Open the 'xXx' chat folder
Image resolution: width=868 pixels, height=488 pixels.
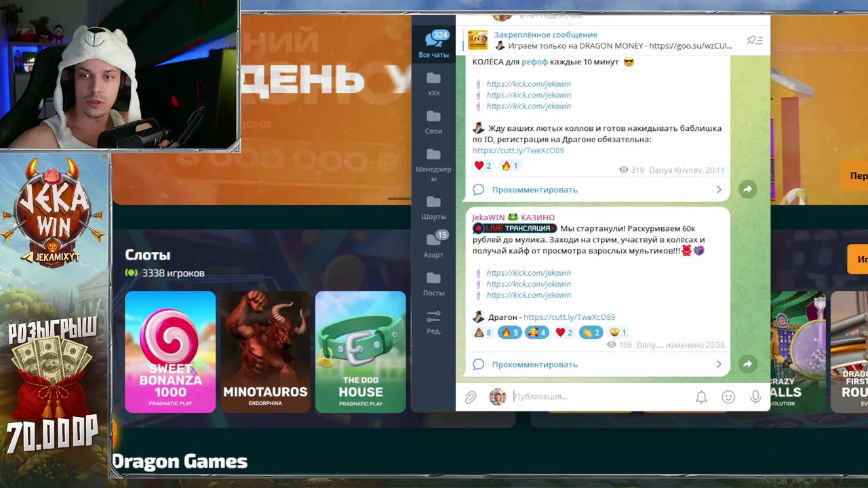click(x=433, y=84)
